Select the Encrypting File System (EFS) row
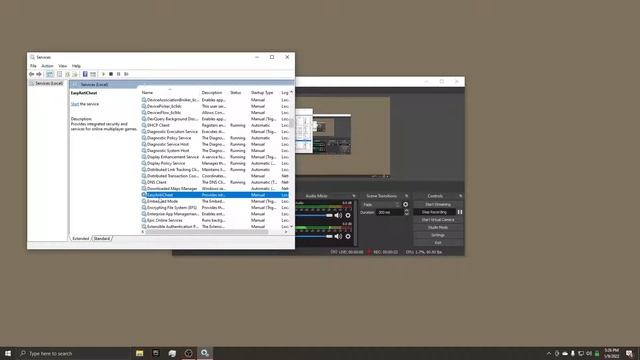This screenshot has height=360, width=640. click(215, 208)
